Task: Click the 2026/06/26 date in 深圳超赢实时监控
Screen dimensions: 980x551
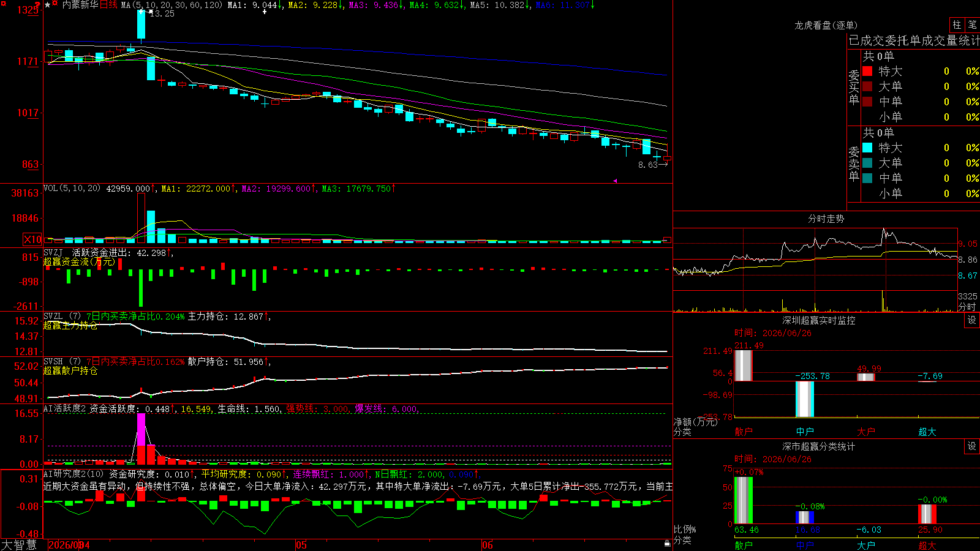Action: point(786,333)
